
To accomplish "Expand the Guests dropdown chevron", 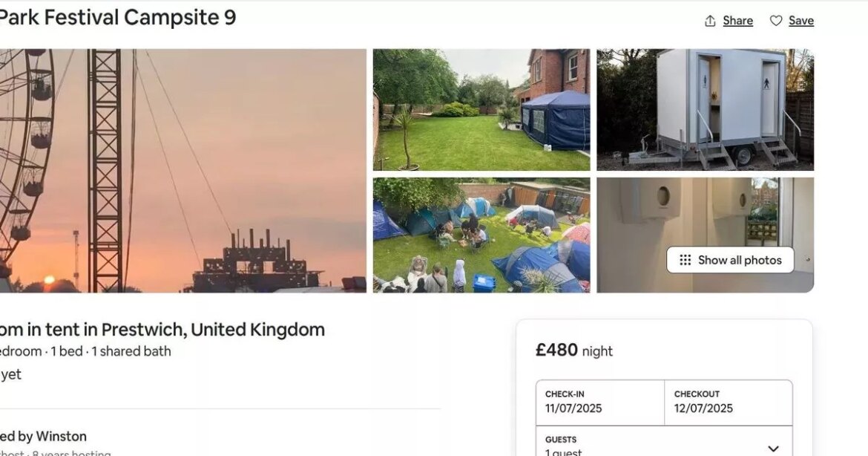I will (773, 449).
